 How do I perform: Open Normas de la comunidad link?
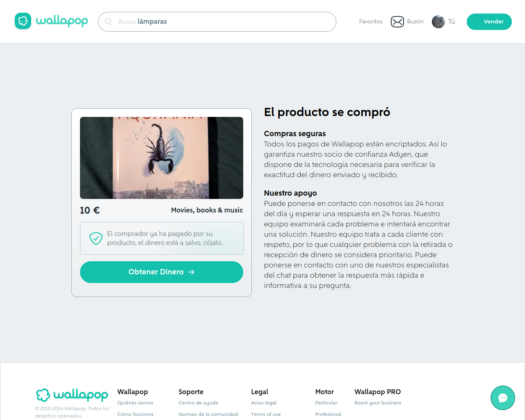click(x=208, y=414)
